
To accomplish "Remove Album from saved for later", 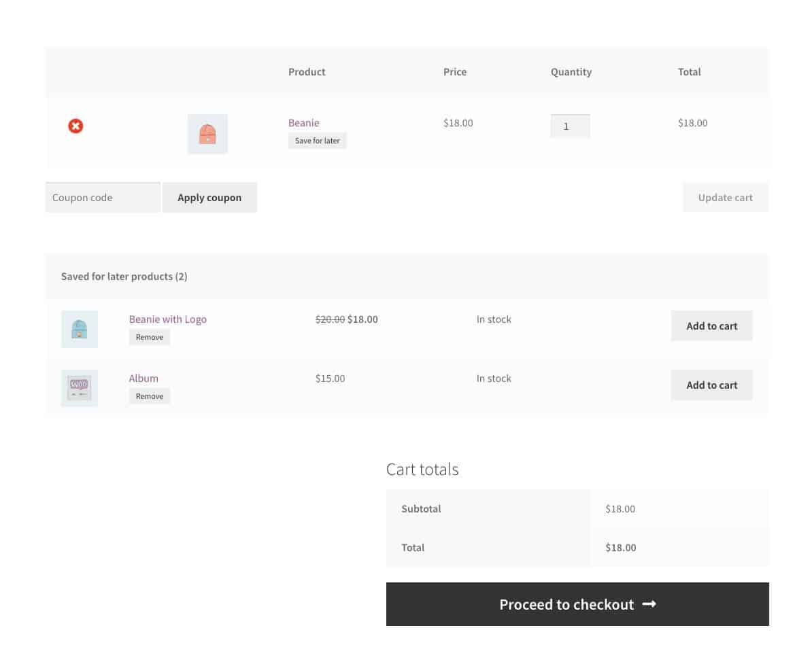I will [x=150, y=396].
